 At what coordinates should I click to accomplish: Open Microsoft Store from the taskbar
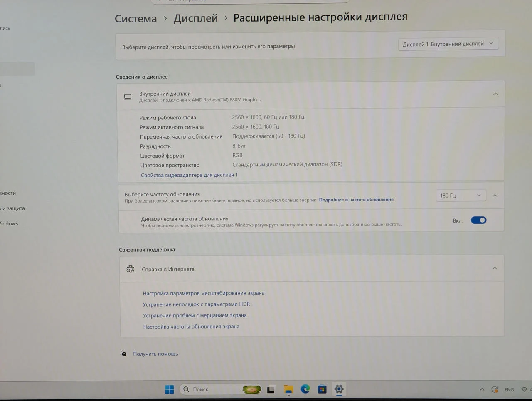[322, 389]
